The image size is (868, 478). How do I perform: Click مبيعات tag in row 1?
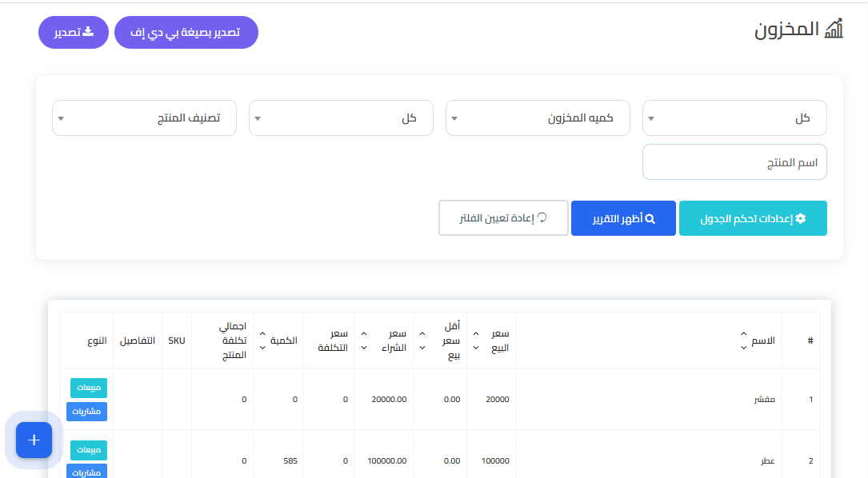point(88,388)
